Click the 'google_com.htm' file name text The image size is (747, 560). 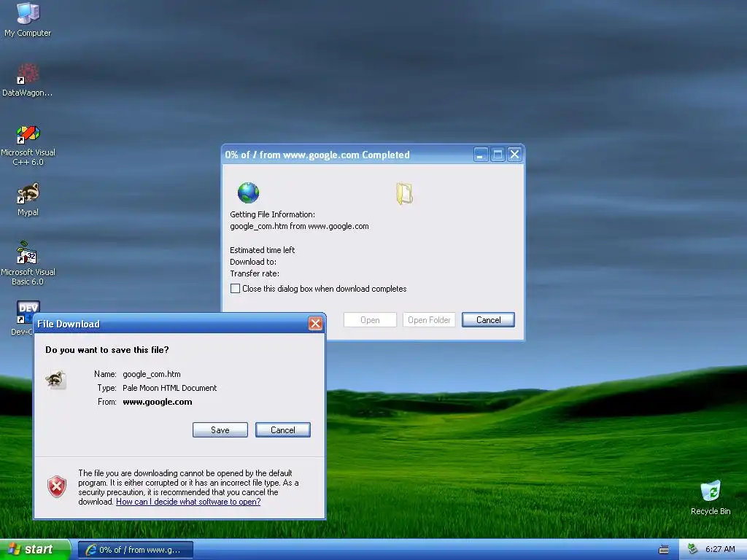coord(152,374)
